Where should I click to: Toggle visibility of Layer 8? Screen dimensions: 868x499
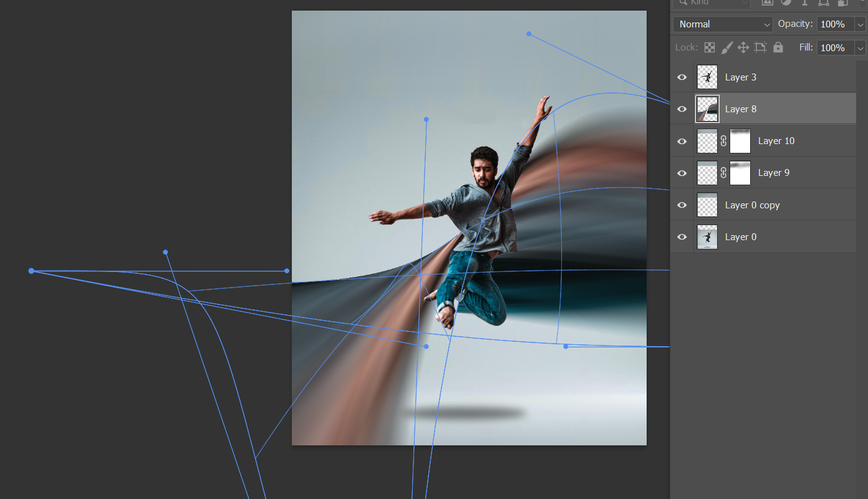682,109
